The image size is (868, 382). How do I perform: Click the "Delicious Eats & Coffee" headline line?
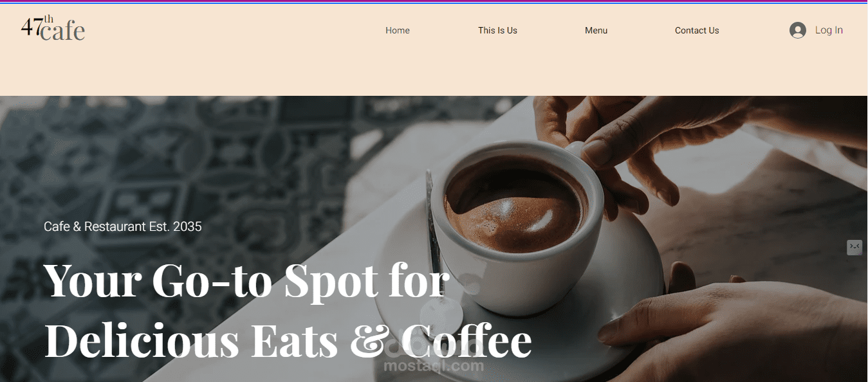tap(288, 341)
